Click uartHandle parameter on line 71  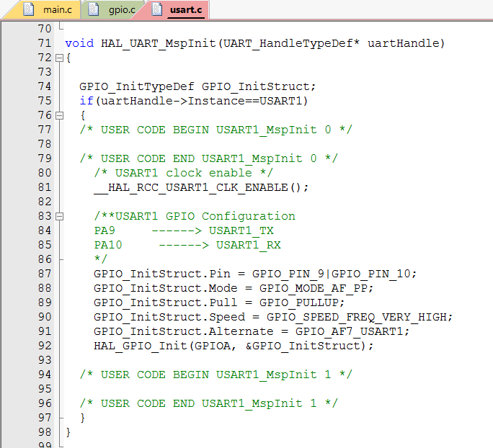pyautogui.click(x=402, y=43)
